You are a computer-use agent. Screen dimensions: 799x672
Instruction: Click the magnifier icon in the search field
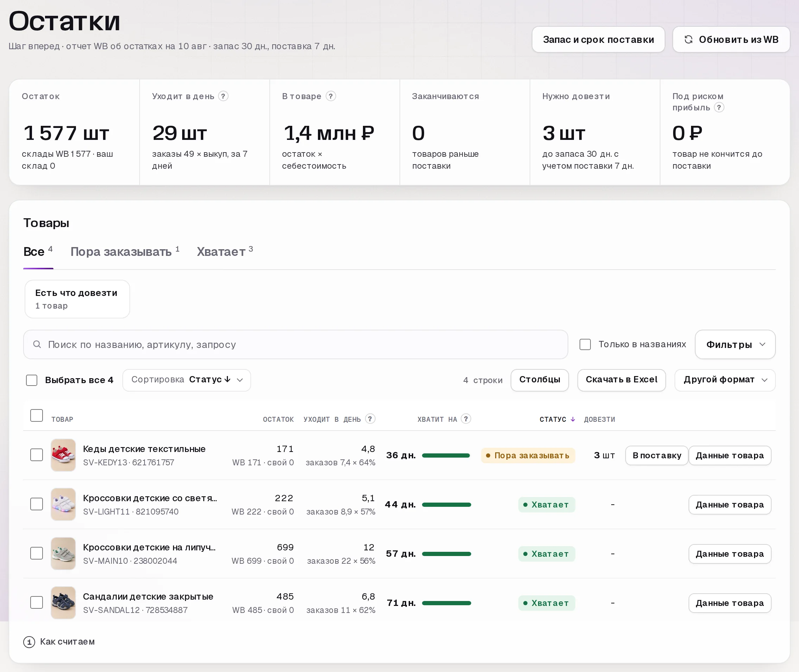pyautogui.click(x=37, y=344)
